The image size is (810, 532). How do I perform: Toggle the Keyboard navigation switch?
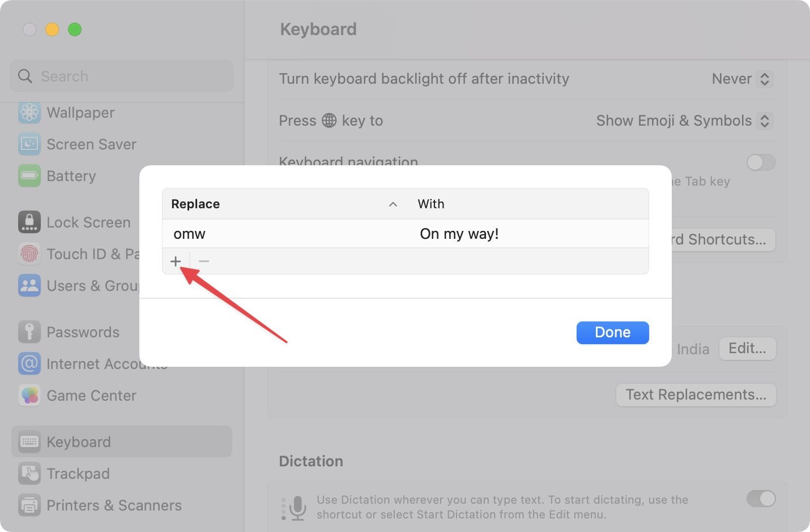coord(761,163)
